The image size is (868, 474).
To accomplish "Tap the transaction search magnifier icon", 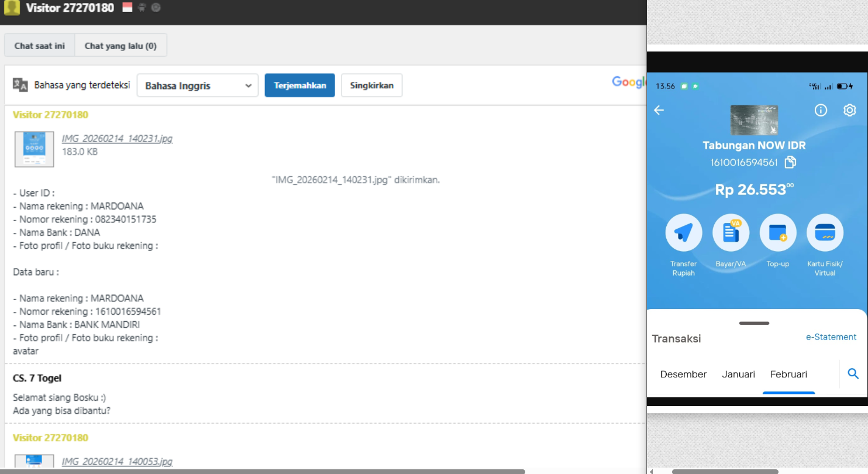I will click(853, 373).
